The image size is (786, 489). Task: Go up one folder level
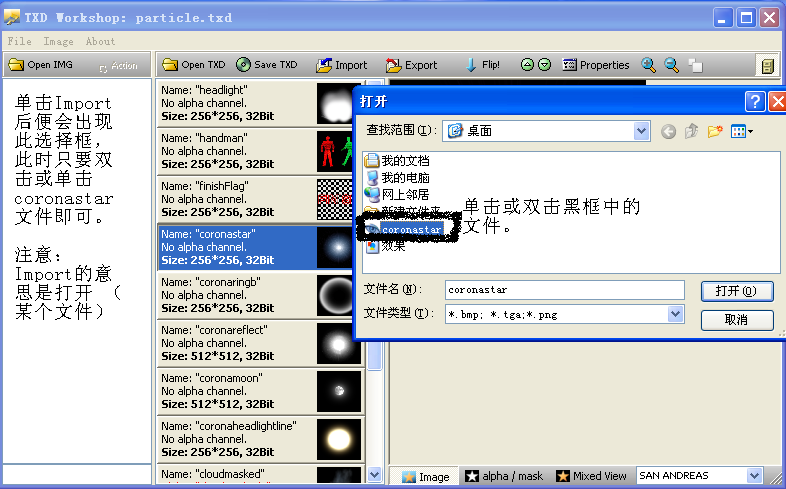pos(692,131)
